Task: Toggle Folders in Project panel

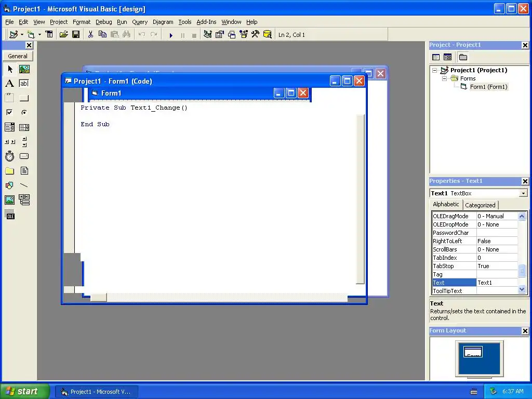Action: pos(463,57)
